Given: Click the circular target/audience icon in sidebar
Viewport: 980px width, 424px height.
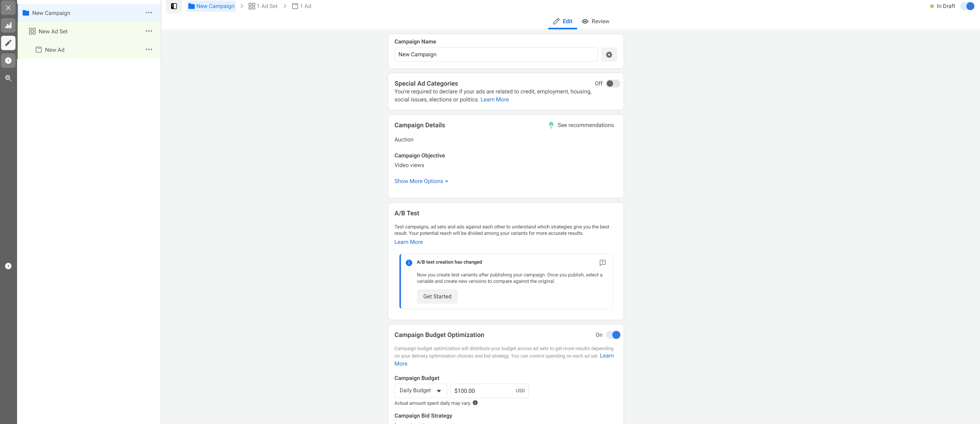Looking at the screenshot, I should (8, 61).
